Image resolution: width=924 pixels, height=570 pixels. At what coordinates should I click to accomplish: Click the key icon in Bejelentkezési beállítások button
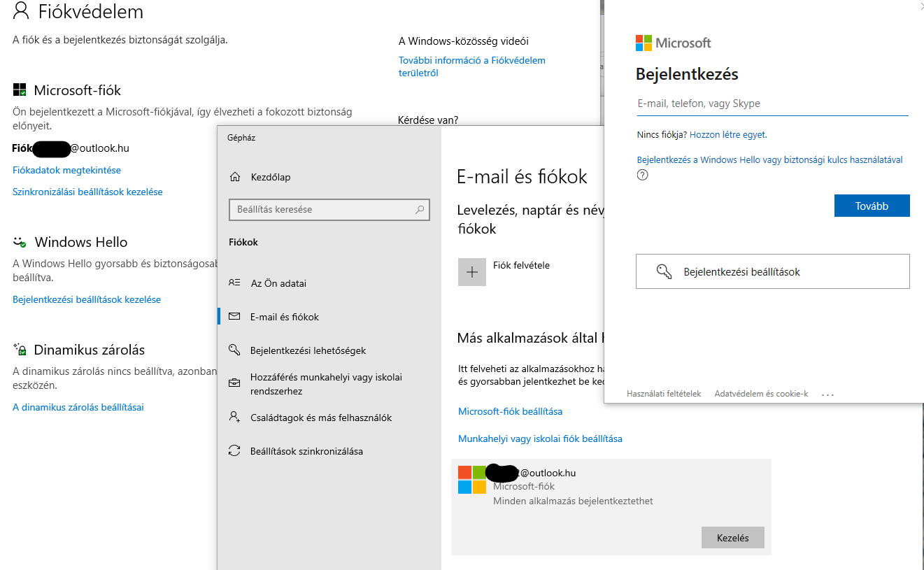coord(664,271)
